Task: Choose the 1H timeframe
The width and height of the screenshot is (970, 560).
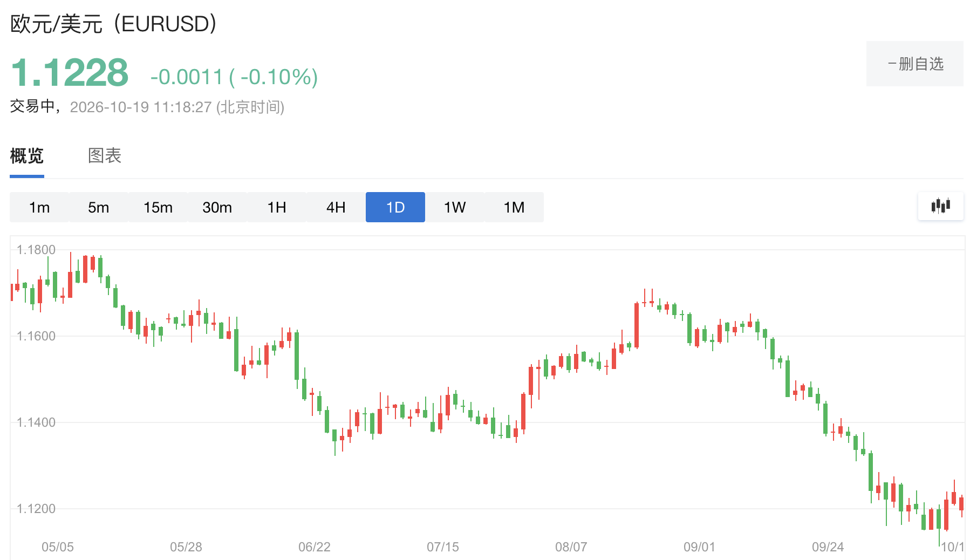Action: point(277,207)
